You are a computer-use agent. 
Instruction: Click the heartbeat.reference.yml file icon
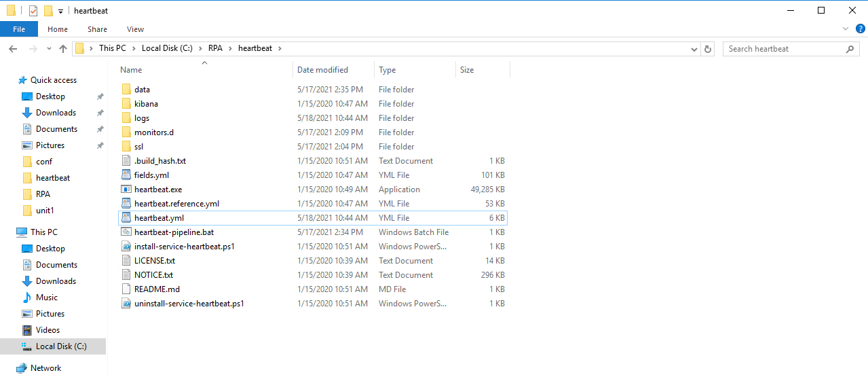point(126,204)
